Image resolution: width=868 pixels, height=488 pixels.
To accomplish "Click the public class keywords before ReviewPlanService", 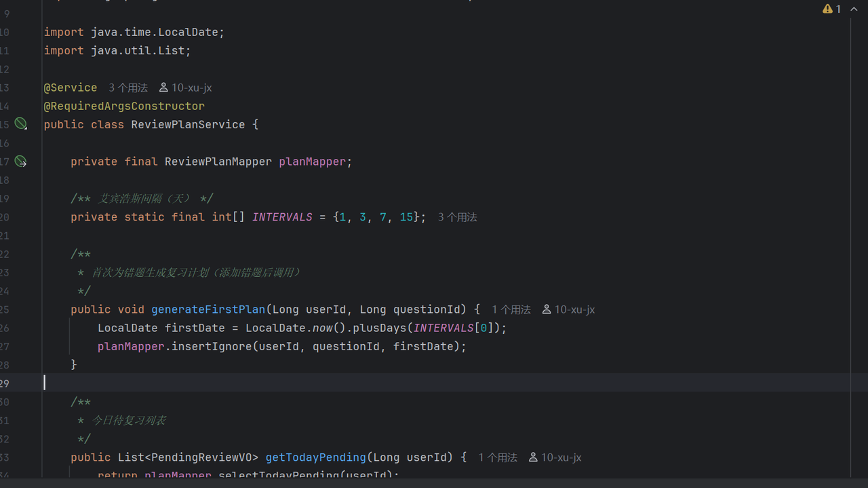I will tap(84, 124).
